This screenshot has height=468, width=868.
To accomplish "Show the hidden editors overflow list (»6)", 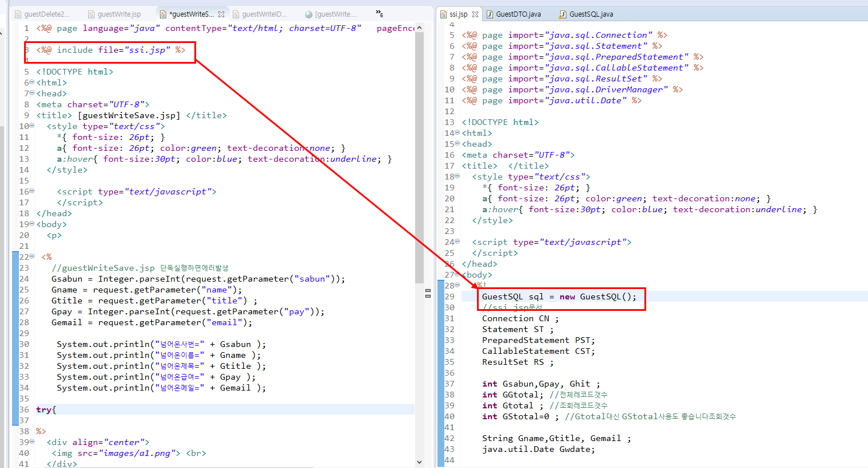I will pos(380,13).
